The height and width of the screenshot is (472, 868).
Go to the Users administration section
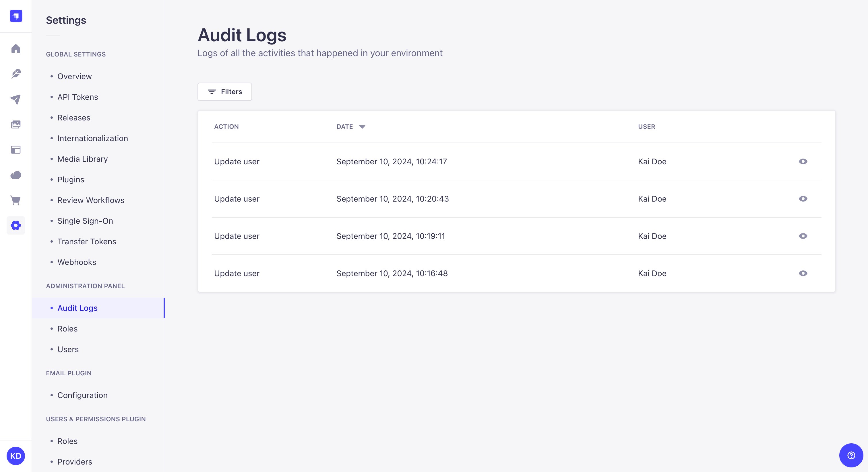click(x=68, y=350)
